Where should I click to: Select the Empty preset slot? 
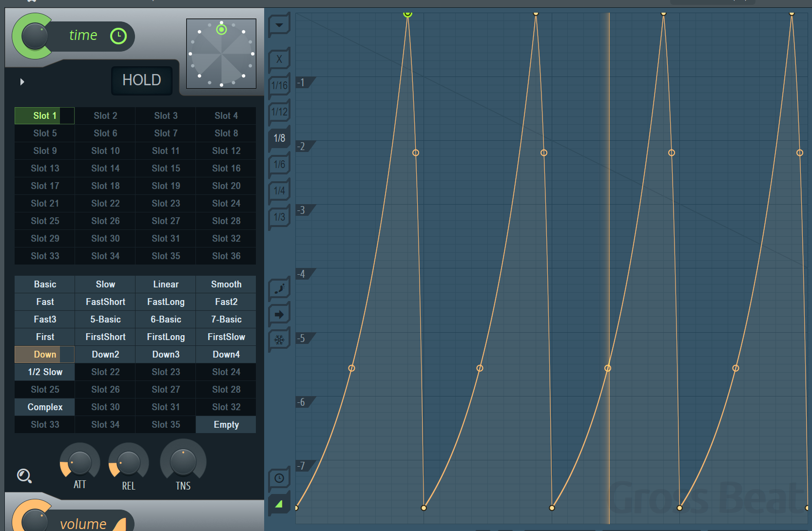click(x=226, y=424)
